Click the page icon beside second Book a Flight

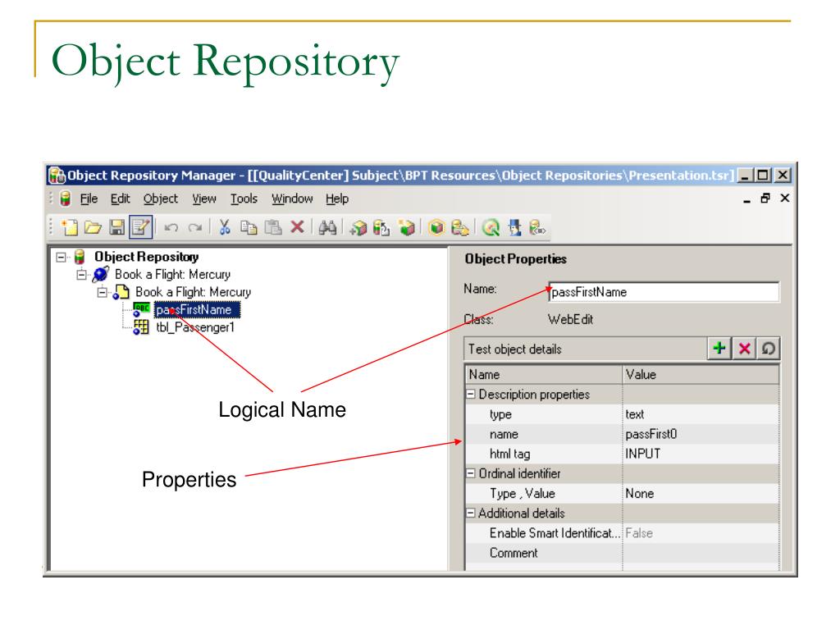coord(121,292)
